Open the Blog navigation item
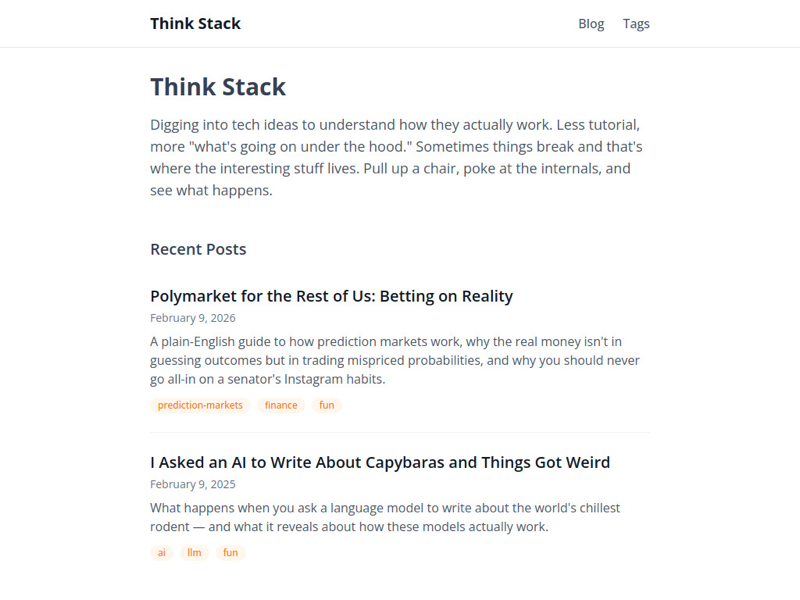Image resolution: width=800 pixels, height=600 pixels. (x=591, y=23)
